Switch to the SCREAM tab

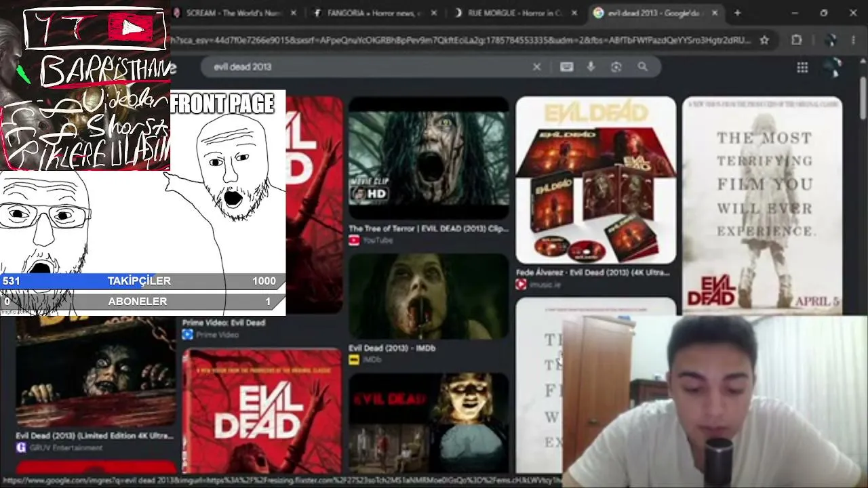[x=233, y=13]
